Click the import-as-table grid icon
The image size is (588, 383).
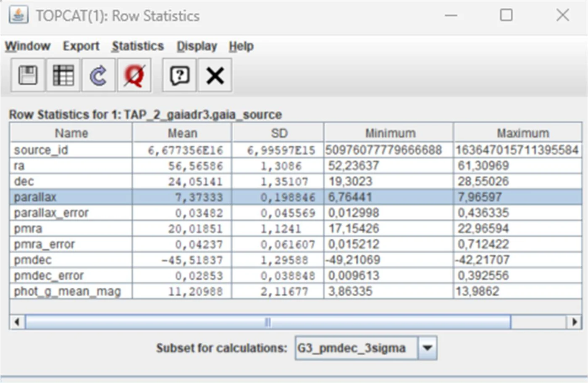click(x=63, y=76)
